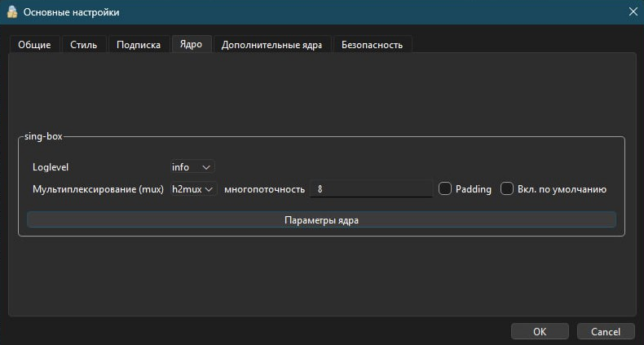Click the многопоточность input field

[x=371, y=189]
